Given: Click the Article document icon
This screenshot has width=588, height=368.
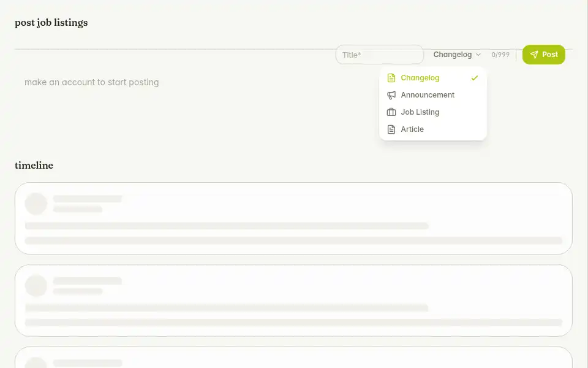Looking at the screenshot, I should tap(391, 129).
